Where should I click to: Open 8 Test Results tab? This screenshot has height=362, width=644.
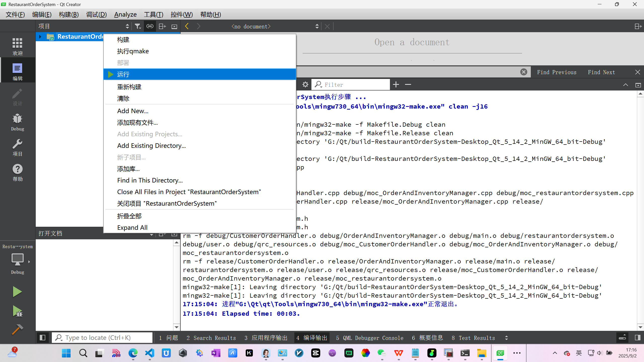coord(473,338)
